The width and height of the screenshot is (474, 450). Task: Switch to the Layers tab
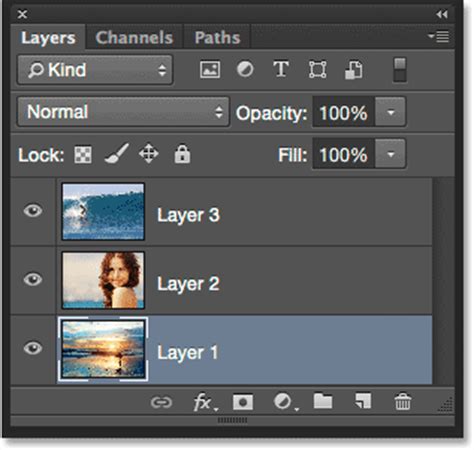point(48,38)
